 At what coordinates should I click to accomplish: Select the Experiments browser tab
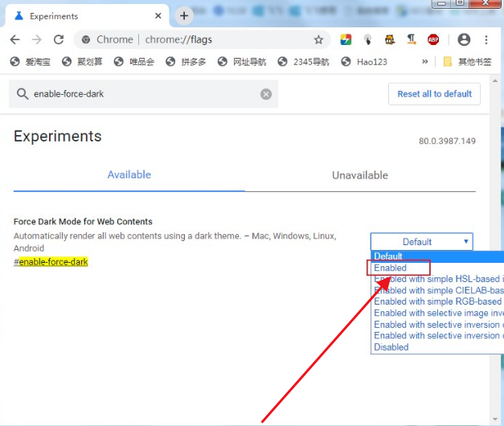(87, 16)
